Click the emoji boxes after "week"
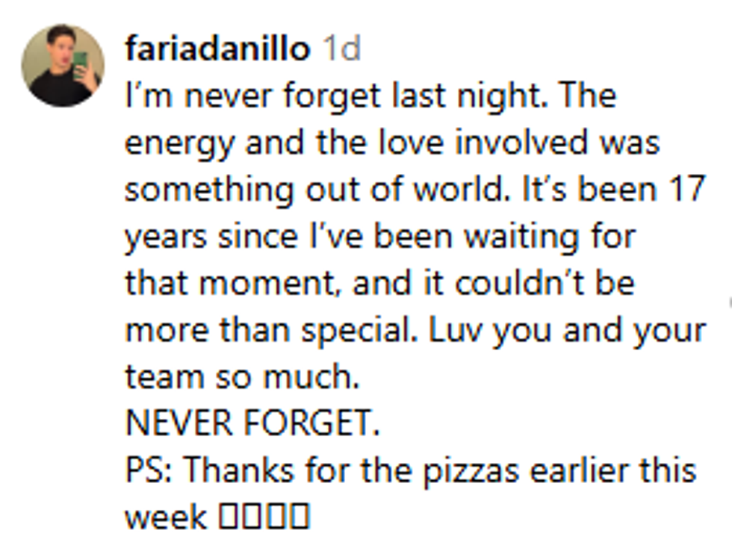This screenshot has width=732, height=560. 264,517
